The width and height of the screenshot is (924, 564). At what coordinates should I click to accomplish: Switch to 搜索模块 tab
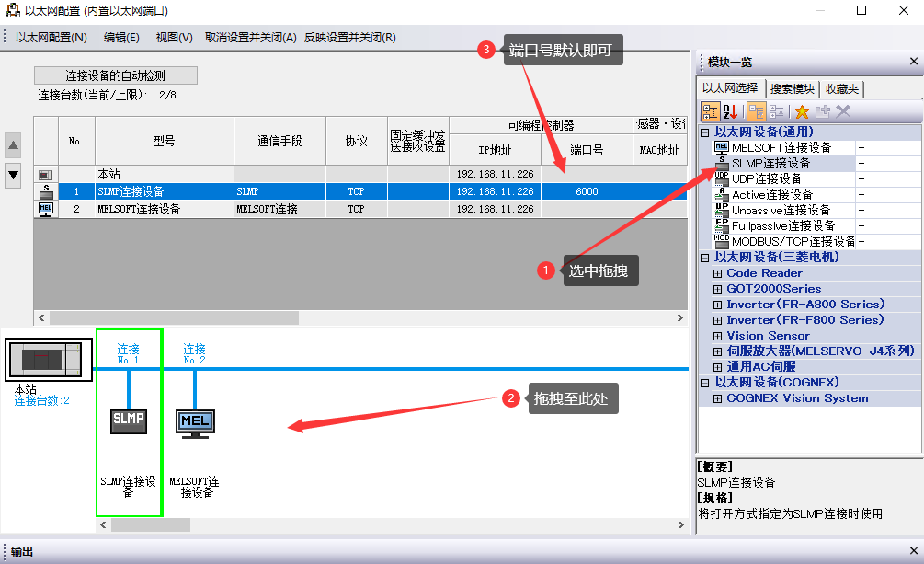(792, 88)
